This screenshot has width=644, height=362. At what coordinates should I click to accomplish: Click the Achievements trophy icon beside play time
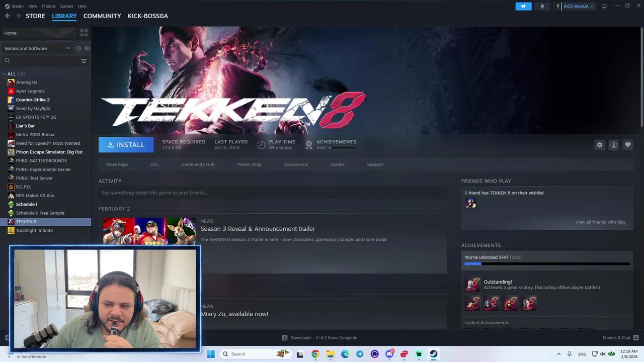[x=309, y=145]
